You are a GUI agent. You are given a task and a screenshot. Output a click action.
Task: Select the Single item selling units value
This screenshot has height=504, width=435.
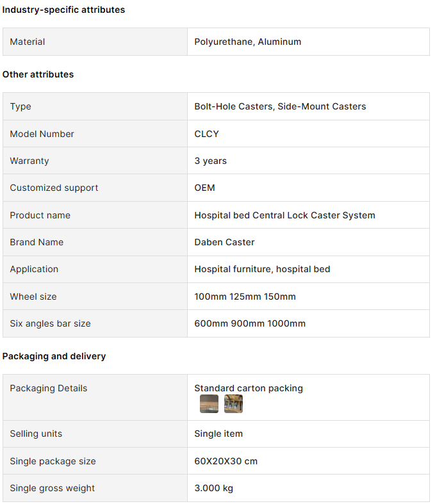pos(218,434)
